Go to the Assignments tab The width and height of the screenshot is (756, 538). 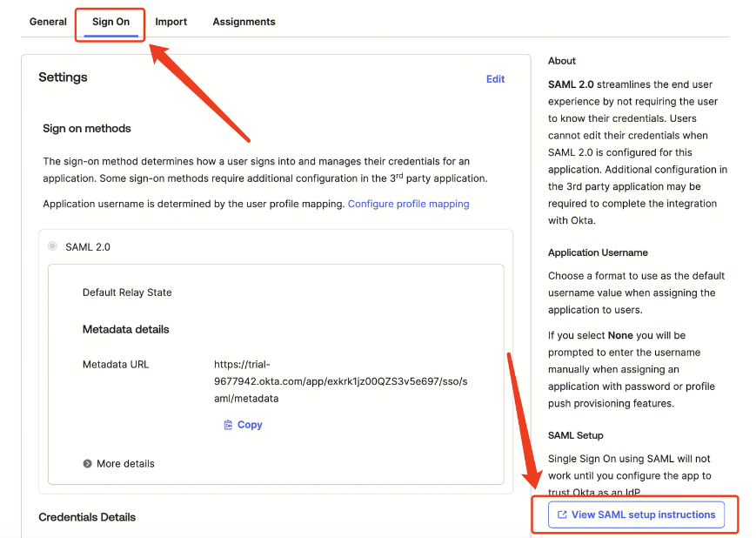point(244,22)
